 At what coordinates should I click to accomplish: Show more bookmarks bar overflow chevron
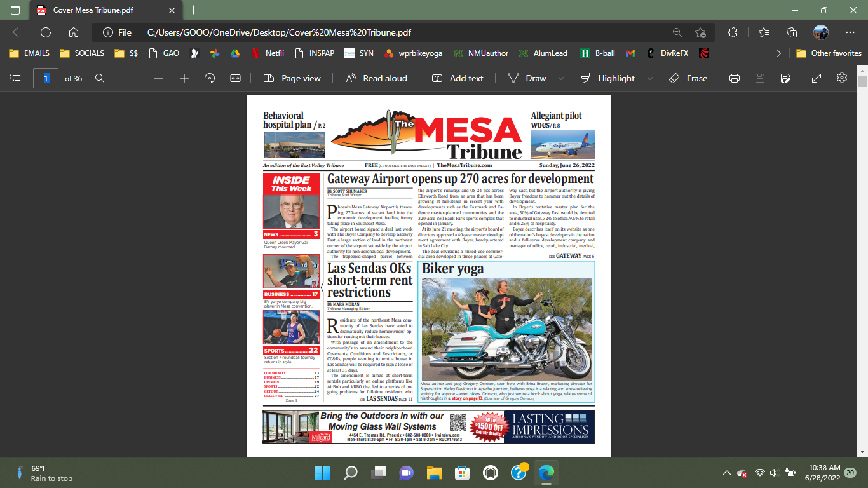tap(778, 53)
